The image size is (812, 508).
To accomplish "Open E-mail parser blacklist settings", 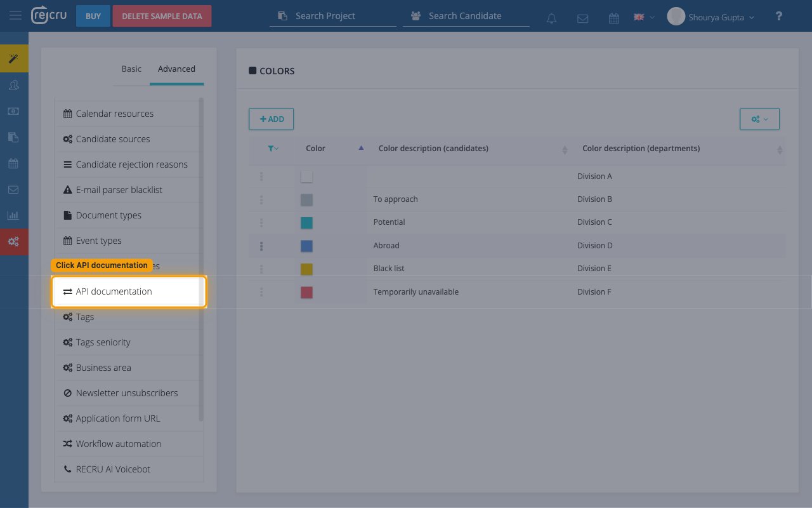I will tap(129, 190).
